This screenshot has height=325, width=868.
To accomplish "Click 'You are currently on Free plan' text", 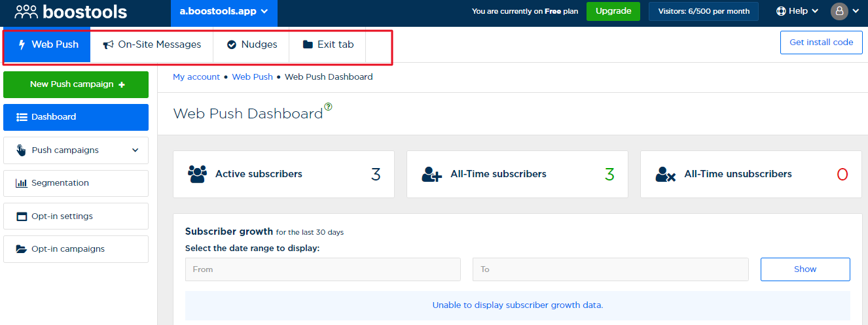I will [x=525, y=11].
